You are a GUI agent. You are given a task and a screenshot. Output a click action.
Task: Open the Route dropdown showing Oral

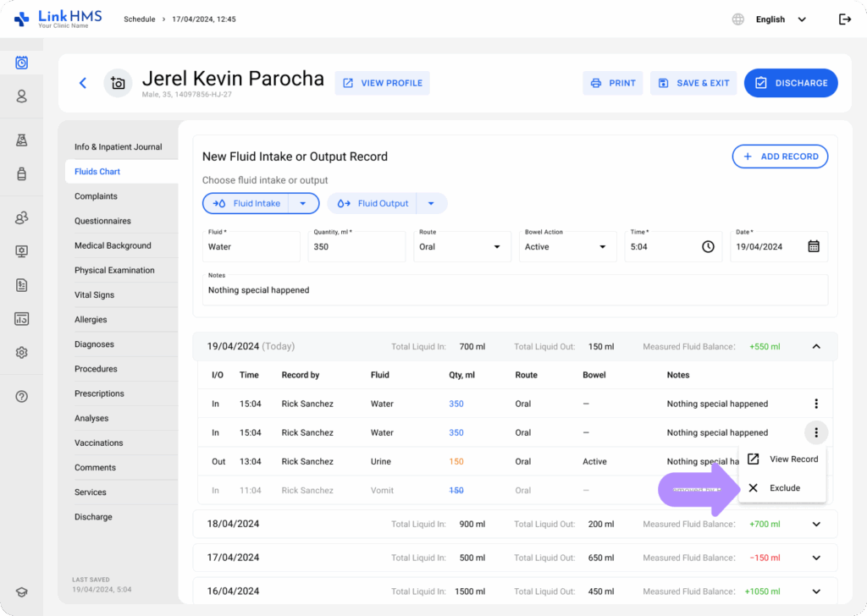[460, 246]
